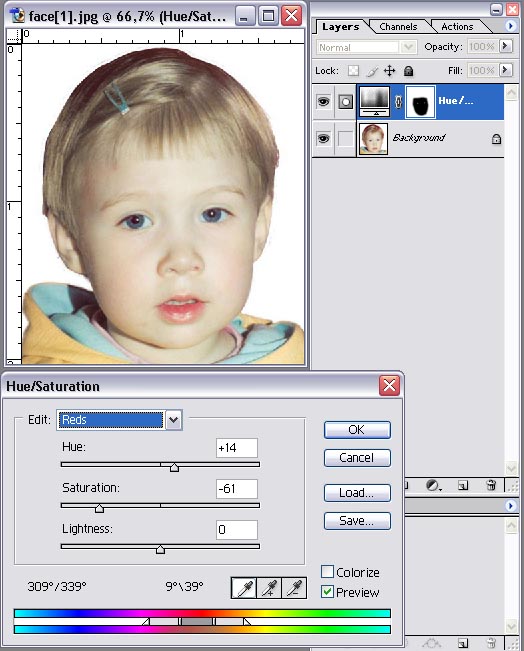Select the Background layer thumbnail
This screenshot has height=651, width=524.
[x=373, y=139]
